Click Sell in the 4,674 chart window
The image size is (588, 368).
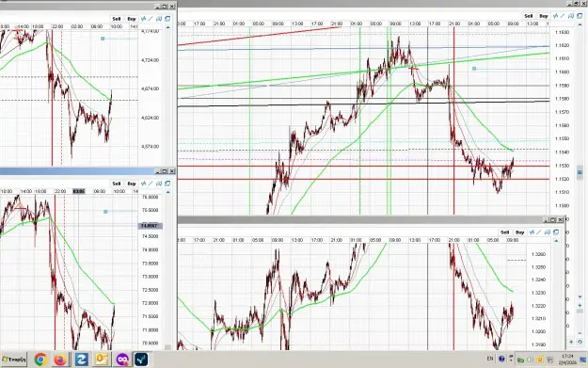[117, 19]
